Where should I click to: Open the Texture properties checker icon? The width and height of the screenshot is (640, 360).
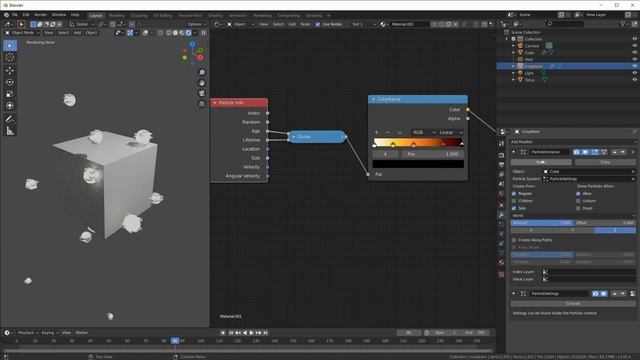click(502, 275)
